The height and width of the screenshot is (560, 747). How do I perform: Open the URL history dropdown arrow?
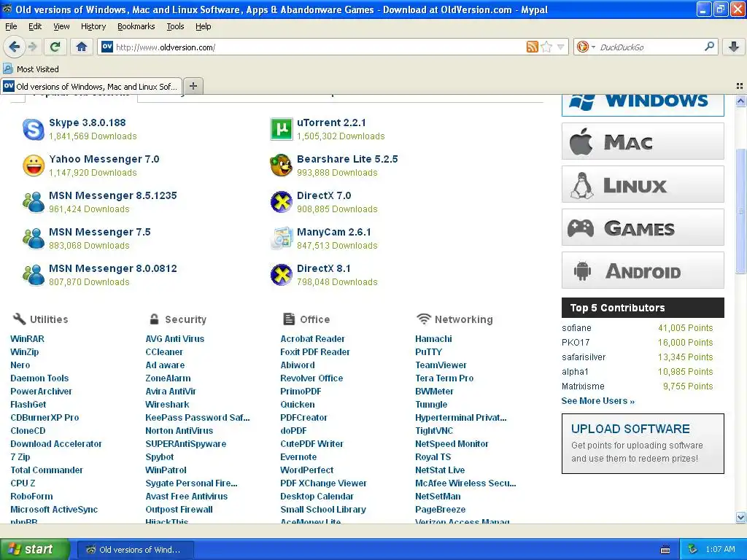point(561,47)
